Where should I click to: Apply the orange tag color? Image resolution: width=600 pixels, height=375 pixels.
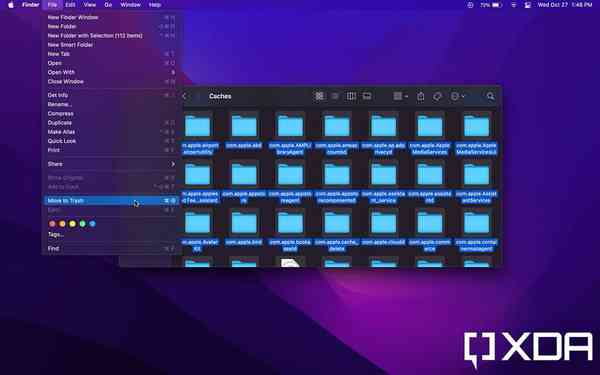[x=62, y=224]
